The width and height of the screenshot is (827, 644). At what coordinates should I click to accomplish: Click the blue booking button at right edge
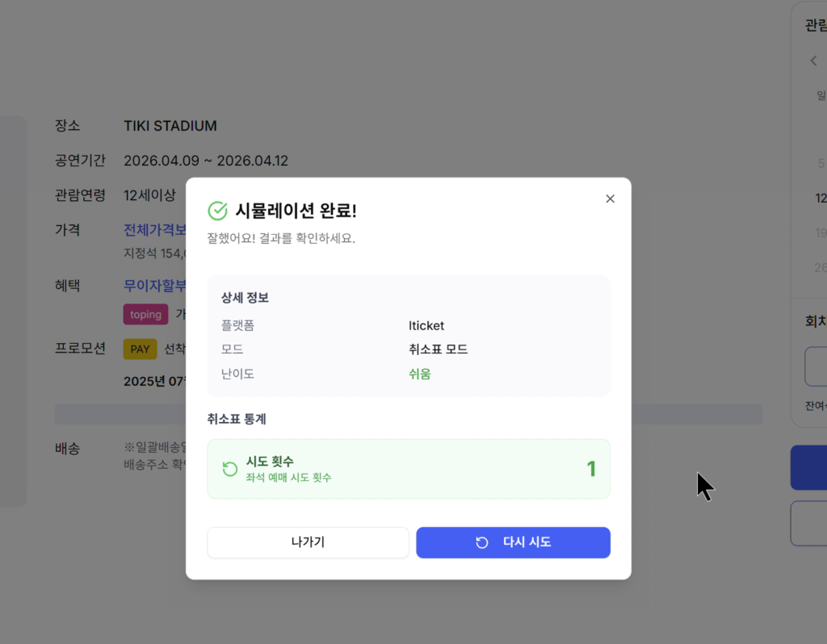809,467
